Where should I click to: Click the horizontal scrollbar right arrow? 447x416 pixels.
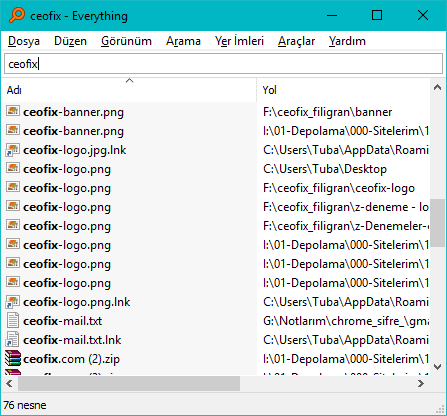click(x=421, y=383)
